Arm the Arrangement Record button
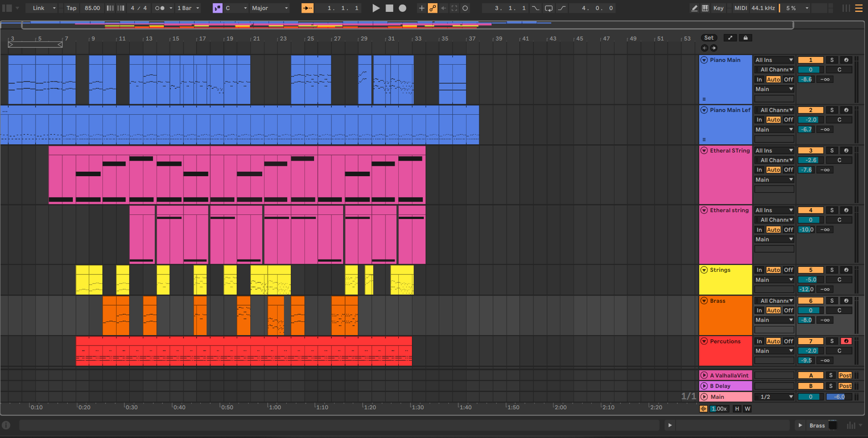This screenshot has height=438, width=868. pyautogui.click(x=402, y=8)
